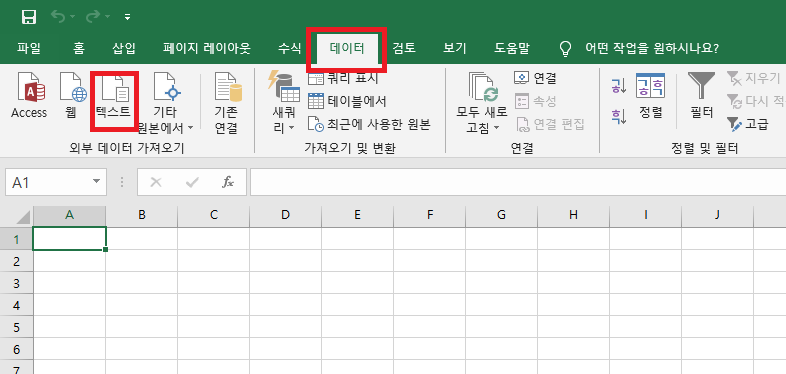Click the 지우기 filter button
The image size is (786, 374).
[753, 78]
